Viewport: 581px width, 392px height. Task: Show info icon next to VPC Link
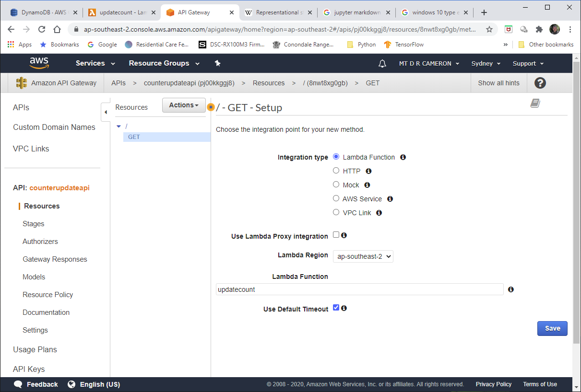[x=379, y=213]
